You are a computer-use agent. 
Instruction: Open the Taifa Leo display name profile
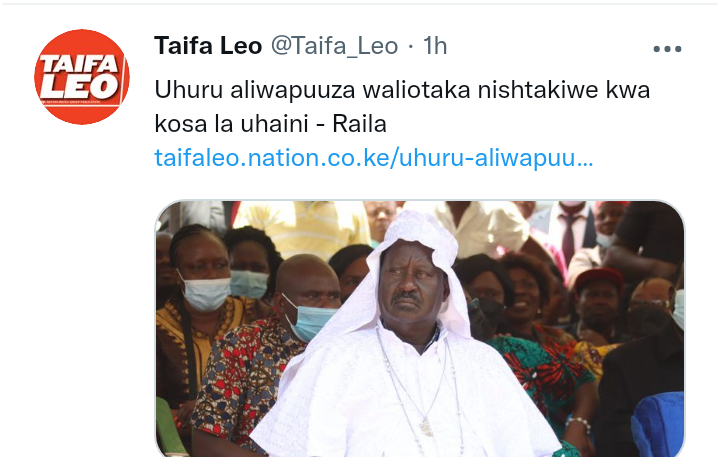(208, 45)
